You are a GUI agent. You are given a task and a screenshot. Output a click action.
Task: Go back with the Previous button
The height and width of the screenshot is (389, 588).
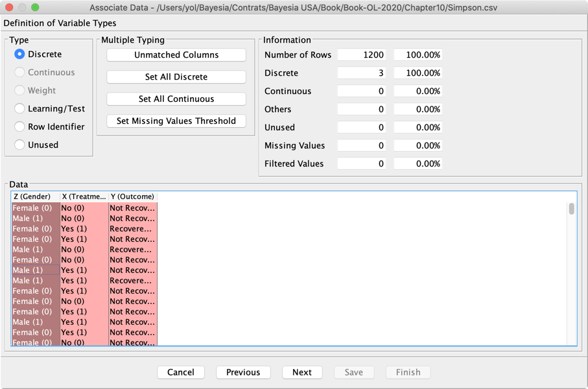[x=243, y=372]
